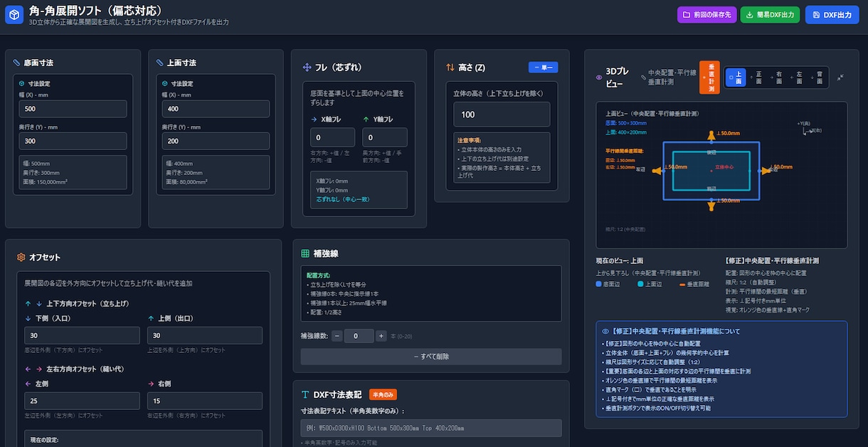Viewport: 868px width, 447px height.
Task: Click 左側 offset field showing 25
Action: tap(82, 401)
